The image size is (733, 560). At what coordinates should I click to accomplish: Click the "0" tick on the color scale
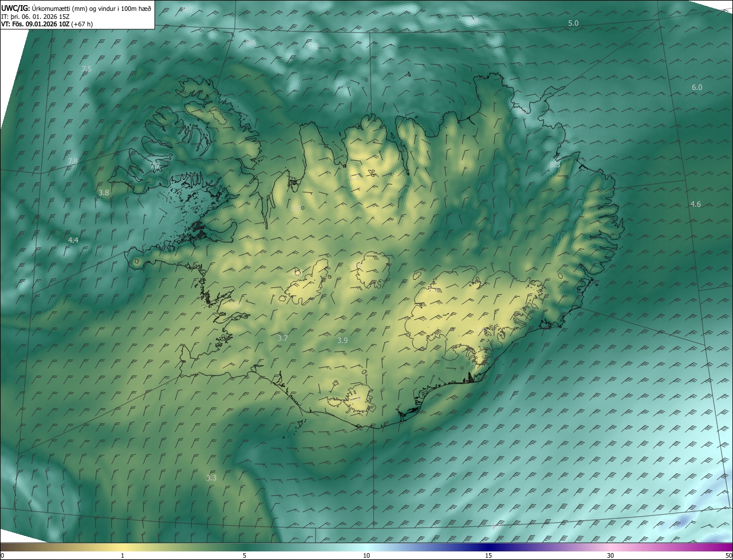[2, 555]
